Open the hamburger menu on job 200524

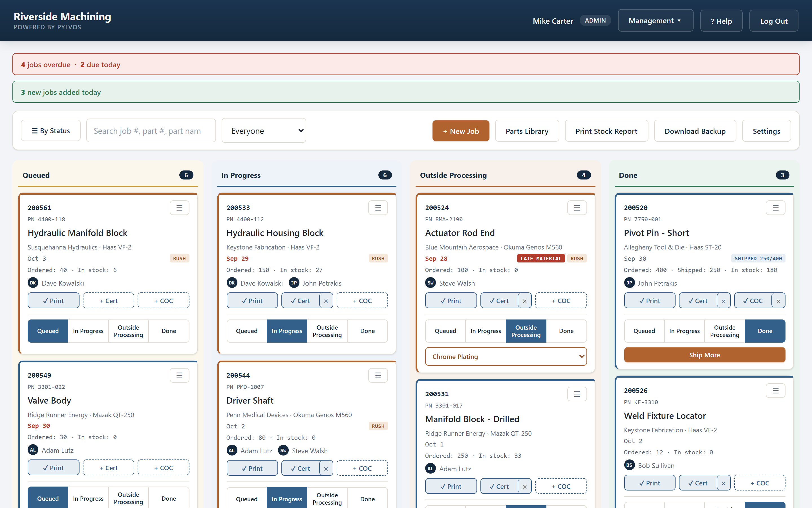point(577,208)
